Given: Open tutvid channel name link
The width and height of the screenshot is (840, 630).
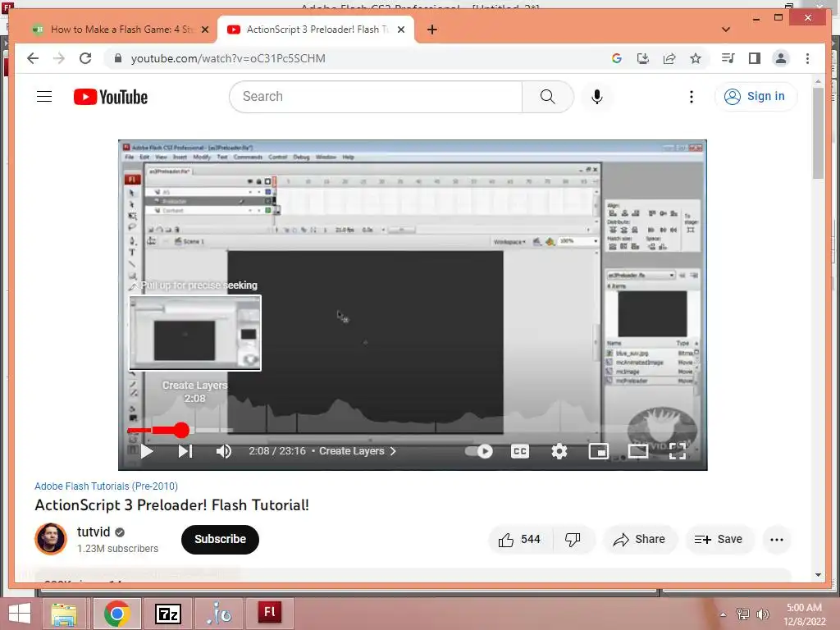Looking at the screenshot, I should pos(94,532).
